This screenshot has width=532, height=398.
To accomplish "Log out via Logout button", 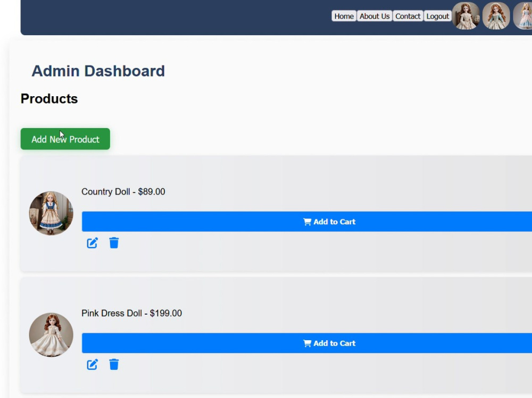I will 438,16.
